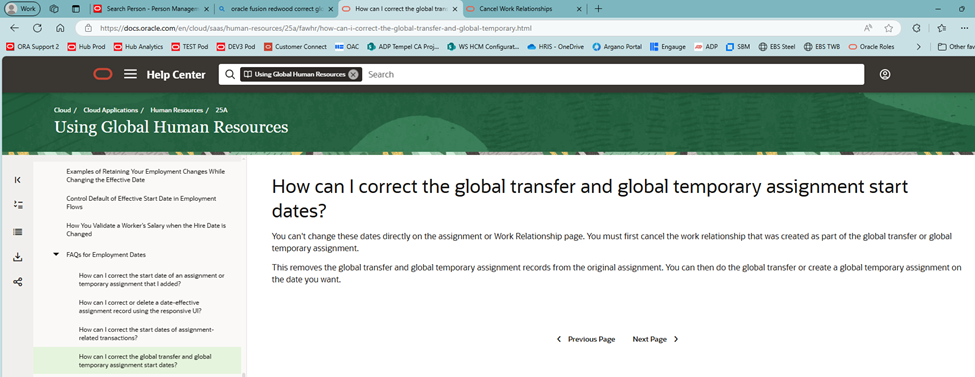Click the expand/collapse list icon in sidebar
Screen dimensions: 975x377
pyautogui.click(x=17, y=205)
